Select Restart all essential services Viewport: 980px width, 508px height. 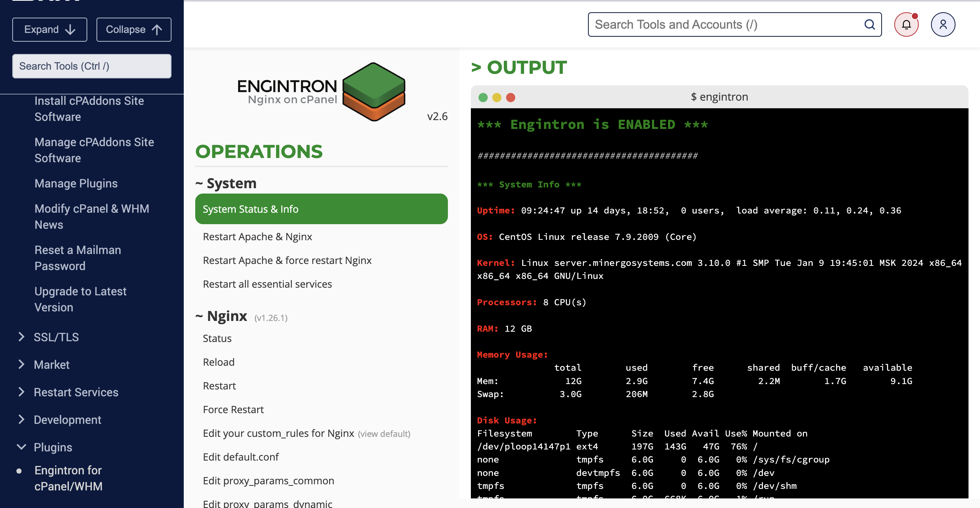coord(267,284)
